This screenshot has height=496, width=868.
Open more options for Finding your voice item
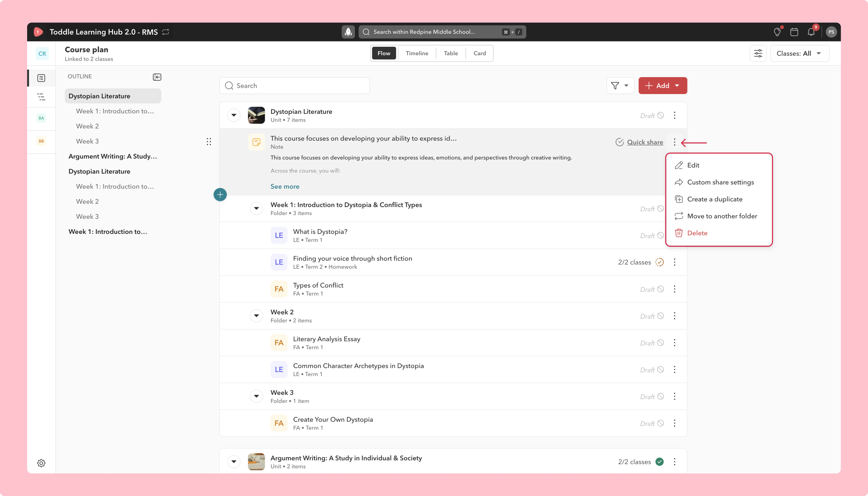pyautogui.click(x=674, y=262)
